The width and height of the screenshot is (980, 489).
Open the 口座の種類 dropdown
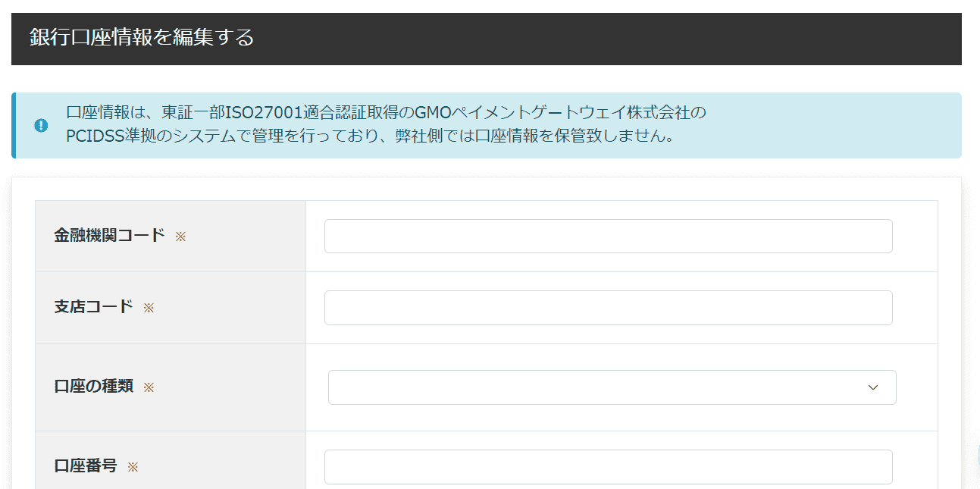[612, 387]
